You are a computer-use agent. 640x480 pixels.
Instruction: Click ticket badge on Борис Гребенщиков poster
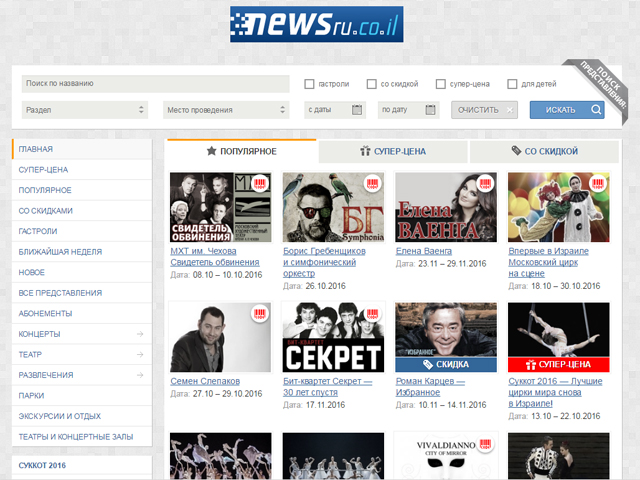[373, 183]
